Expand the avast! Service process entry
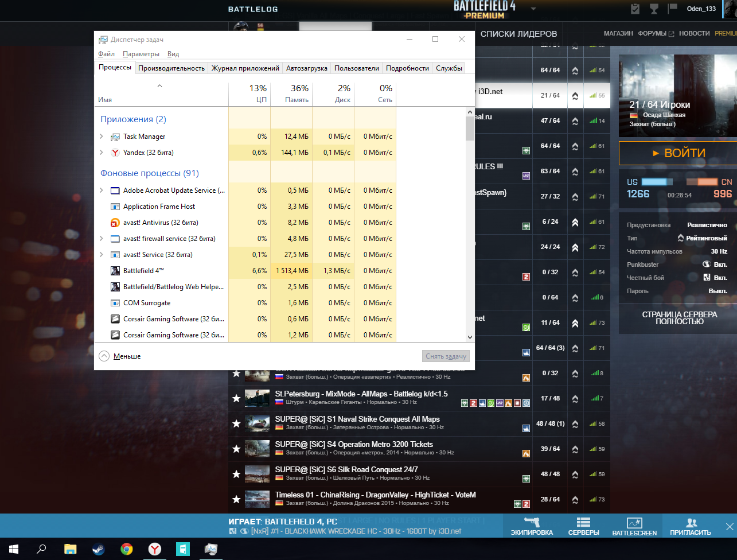737x560 pixels. 102,255
